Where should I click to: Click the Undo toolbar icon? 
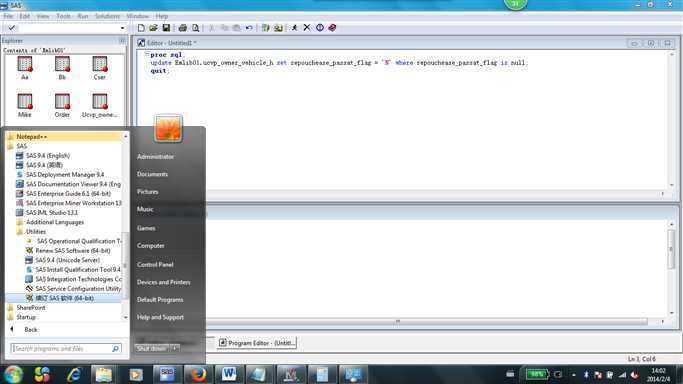(249, 28)
